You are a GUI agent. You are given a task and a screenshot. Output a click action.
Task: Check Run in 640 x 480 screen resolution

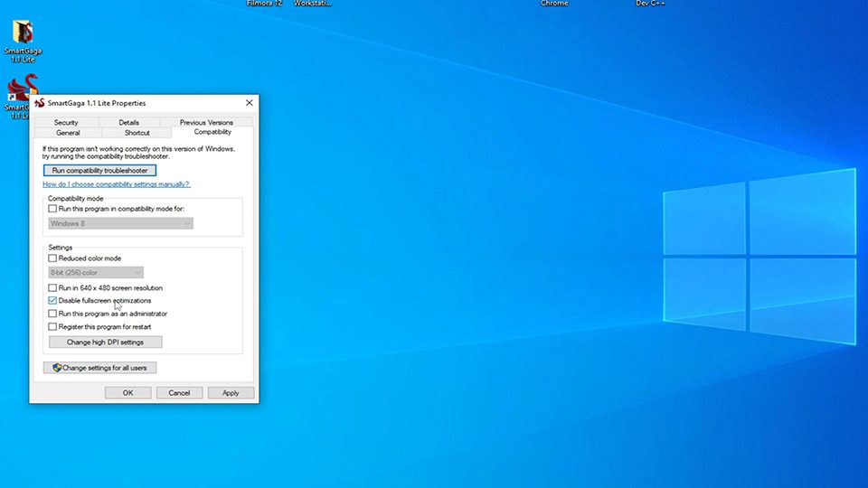click(x=52, y=287)
